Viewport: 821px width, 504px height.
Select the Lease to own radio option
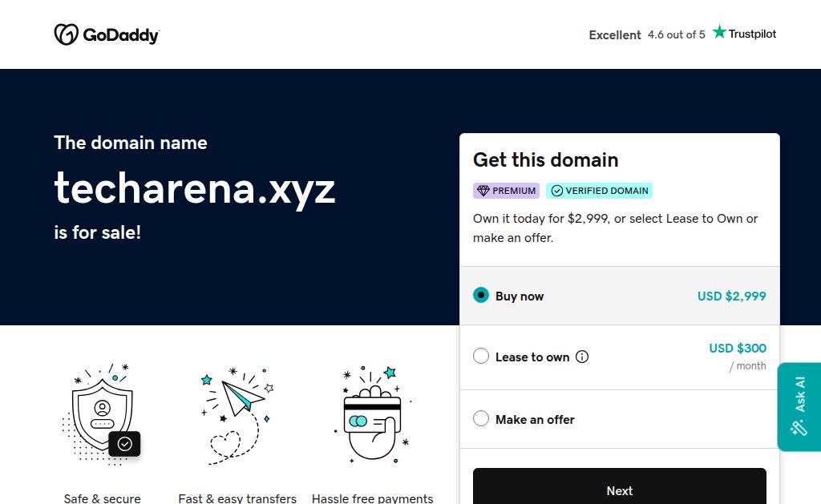[x=481, y=357]
